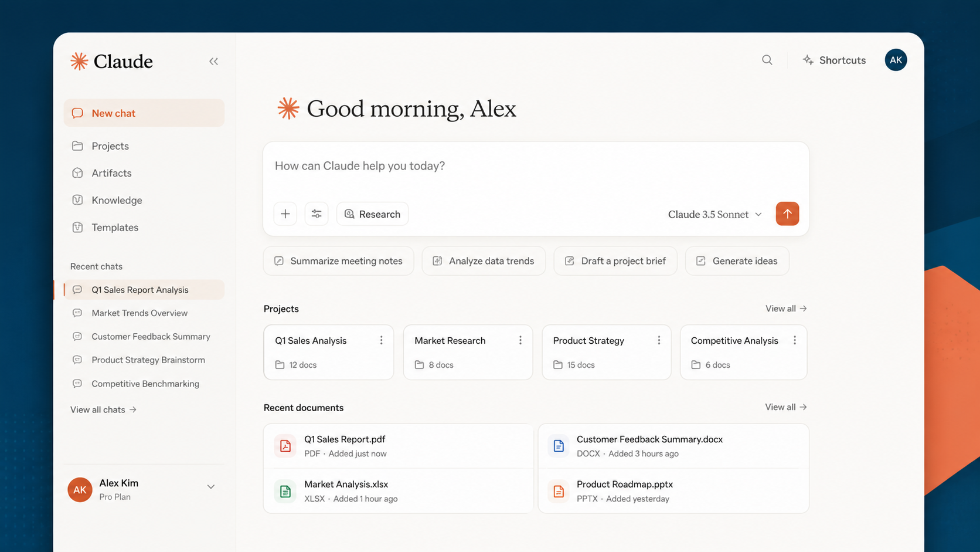Open the Claude 3.5 Sonnet model dropdown
980x552 pixels.
click(x=715, y=214)
